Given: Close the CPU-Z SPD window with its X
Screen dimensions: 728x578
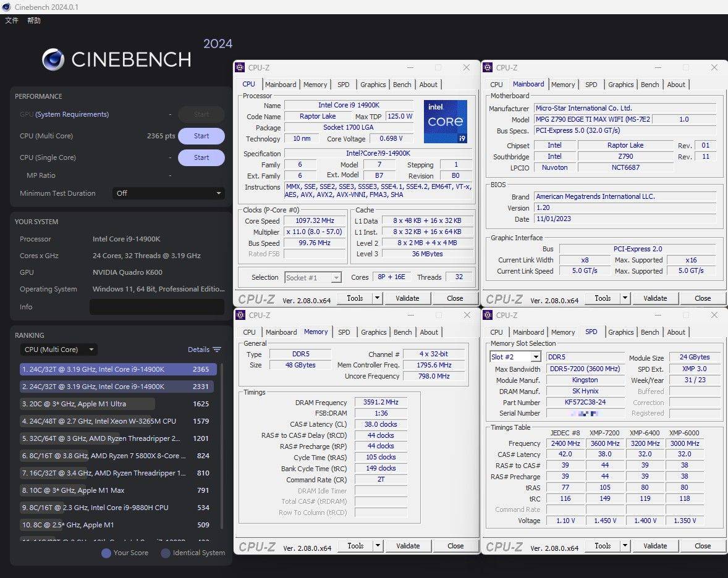Looking at the screenshot, I should (x=714, y=316).
